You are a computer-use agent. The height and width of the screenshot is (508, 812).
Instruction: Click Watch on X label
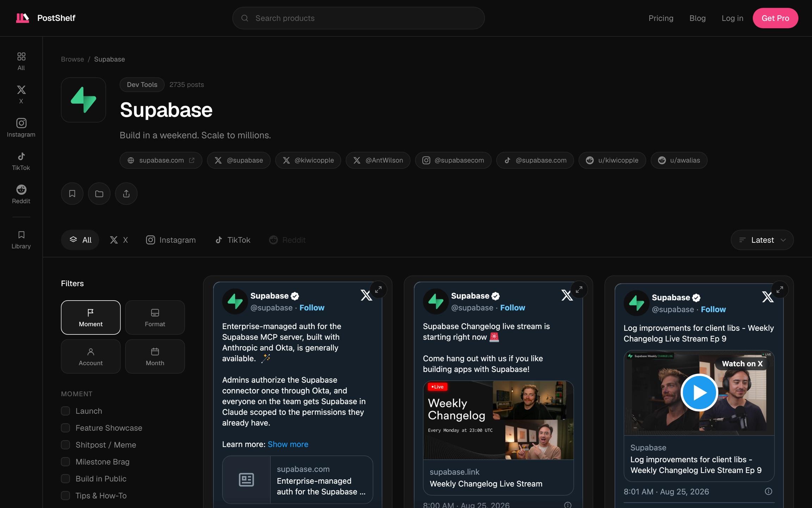742,364
